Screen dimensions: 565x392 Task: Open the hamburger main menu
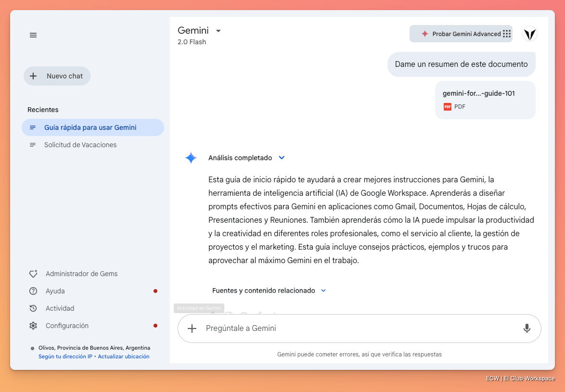pos(33,35)
